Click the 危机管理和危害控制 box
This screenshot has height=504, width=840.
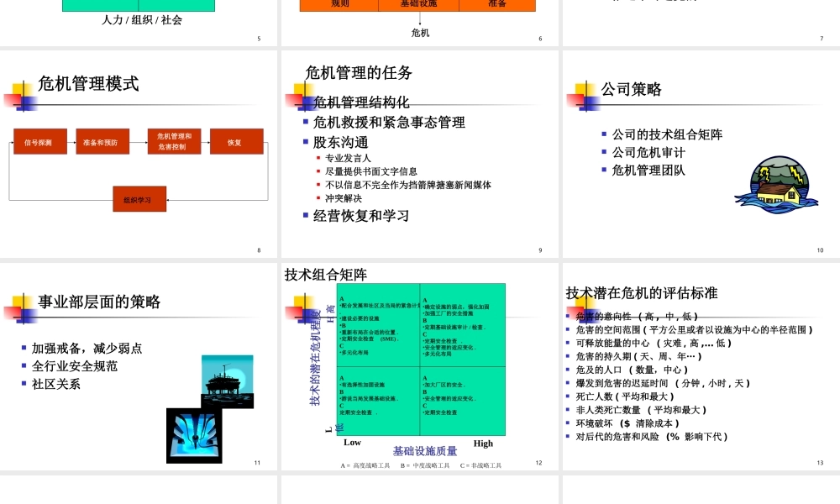pos(172,141)
